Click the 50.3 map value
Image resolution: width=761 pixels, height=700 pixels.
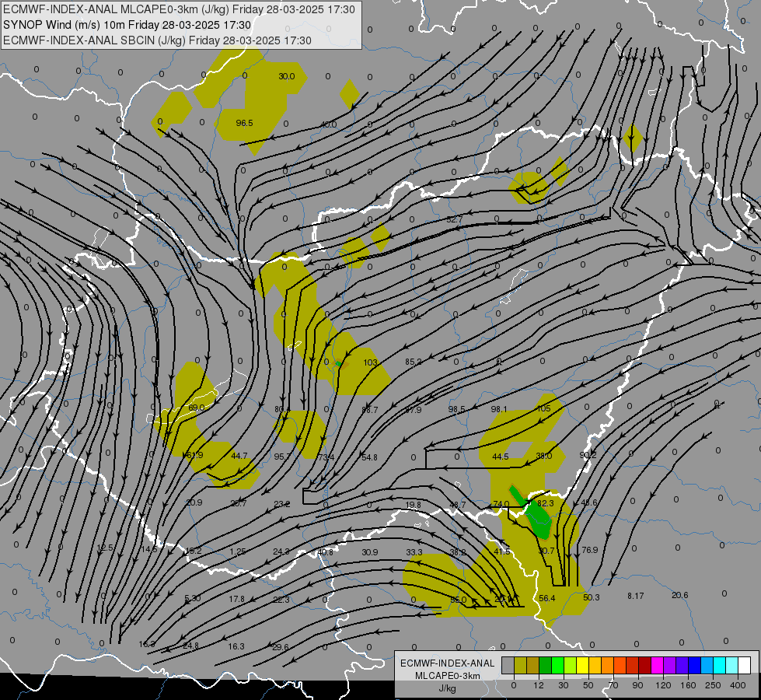tap(591, 597)
